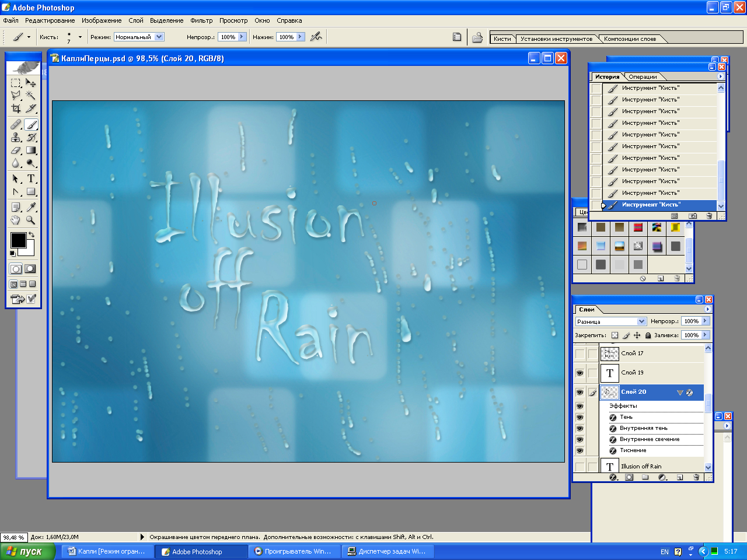The height and width of the screenshot is (560, 747).
Task: Enable Lock all in Layers panel
Action: (648, 335)
